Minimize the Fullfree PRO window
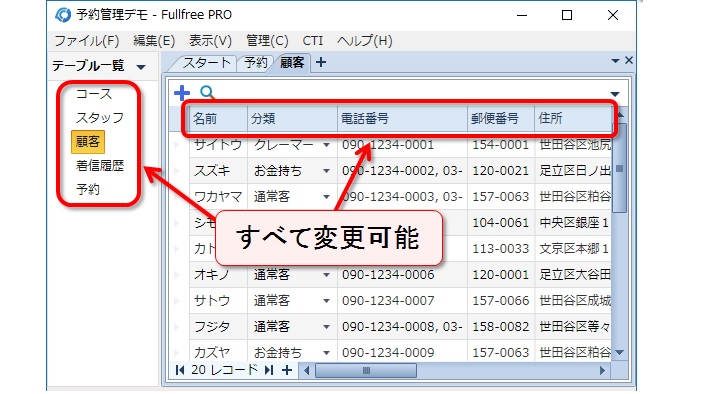This screenshot has height=394, width=701. tap(522, 15)
